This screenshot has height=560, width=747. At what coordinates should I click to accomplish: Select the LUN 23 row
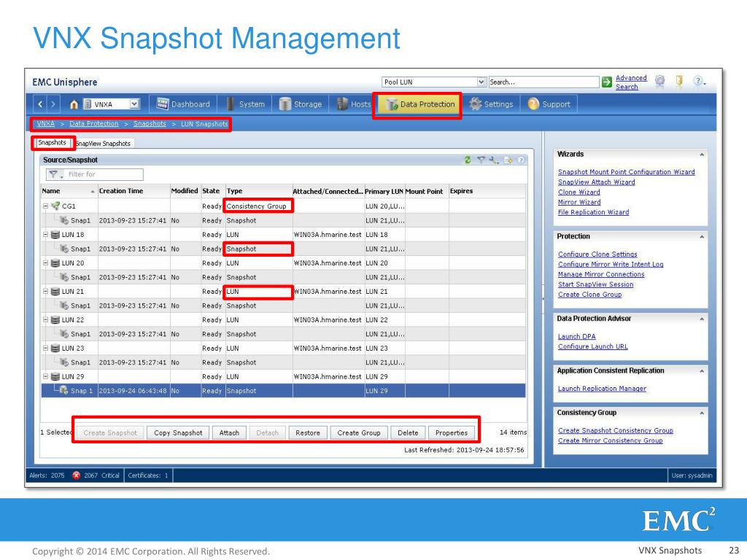284,348
